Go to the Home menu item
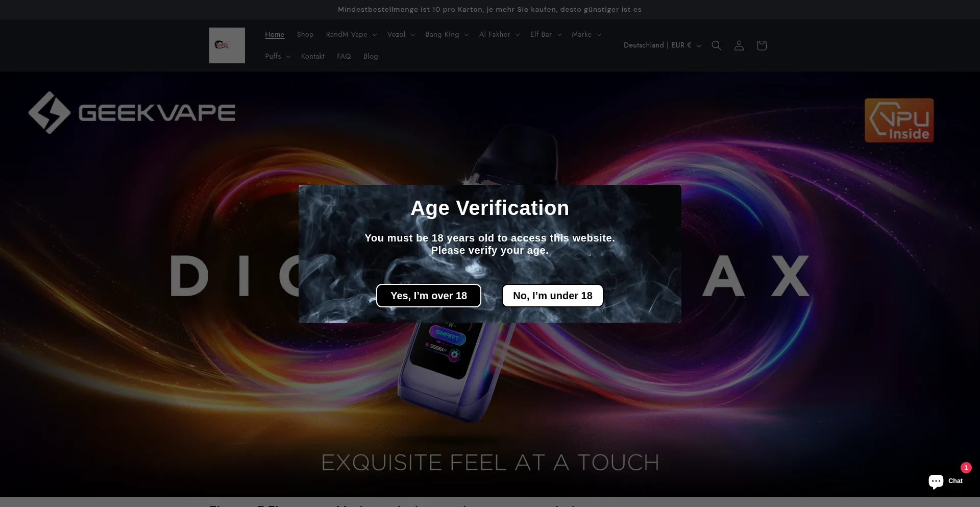The image size is (980, 507). coord(275,34)
